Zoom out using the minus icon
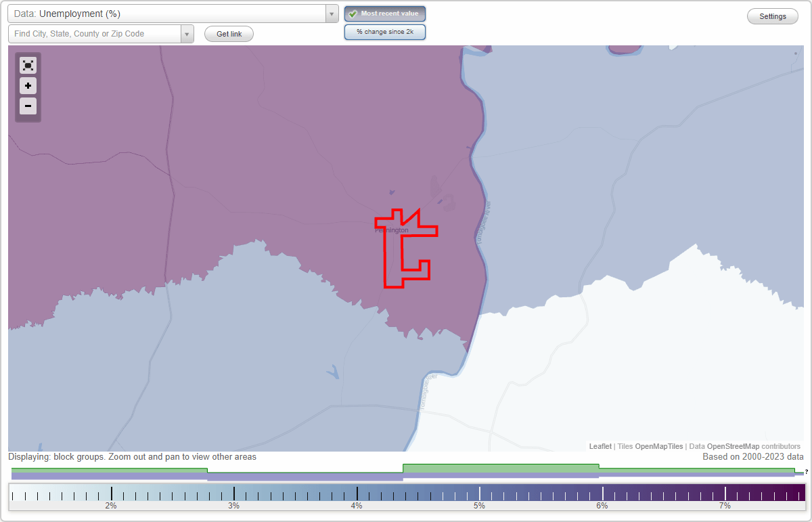The width and height of the screenshot is (812, 522). [x=28, y=106]
